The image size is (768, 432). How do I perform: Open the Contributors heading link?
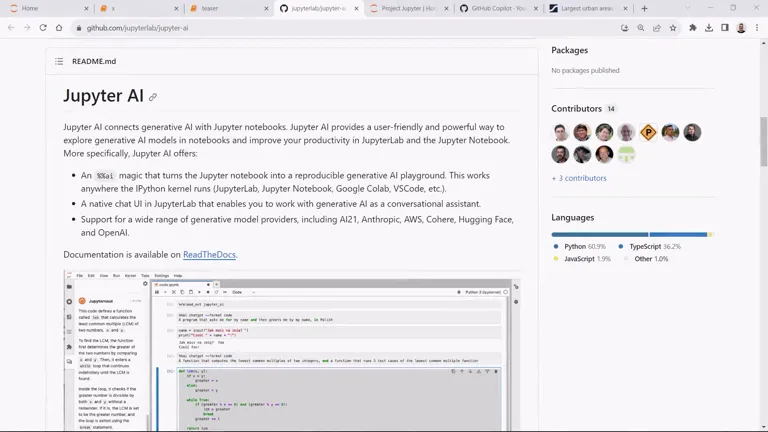point(576,109)
